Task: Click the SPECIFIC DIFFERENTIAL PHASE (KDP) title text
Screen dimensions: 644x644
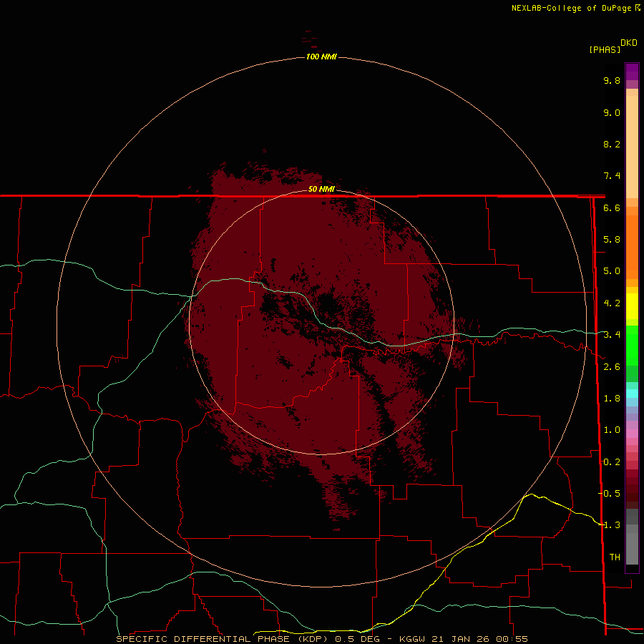Action: [222, 639]
